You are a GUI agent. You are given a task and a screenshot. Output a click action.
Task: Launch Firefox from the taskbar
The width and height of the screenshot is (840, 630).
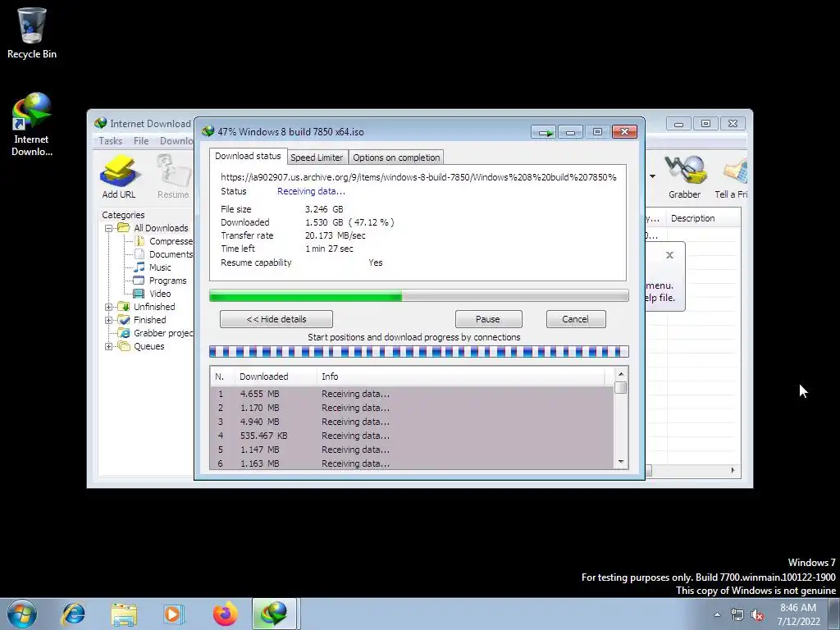click(x=225, y=614)
